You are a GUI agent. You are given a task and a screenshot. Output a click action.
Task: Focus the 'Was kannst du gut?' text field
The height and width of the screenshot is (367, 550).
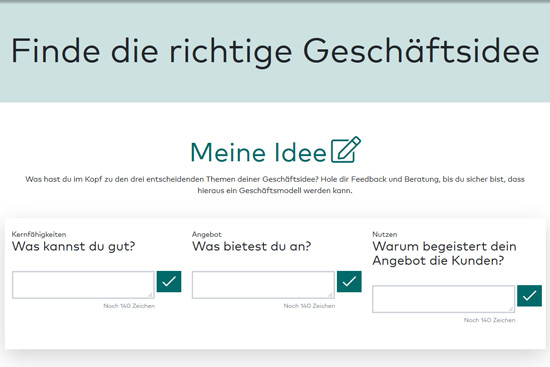coord(83,285)
